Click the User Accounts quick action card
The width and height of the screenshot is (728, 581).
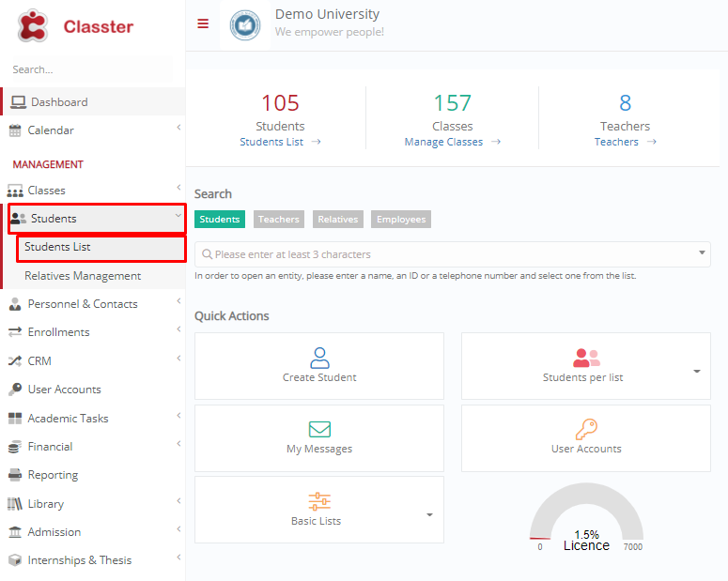click(586, 438)
